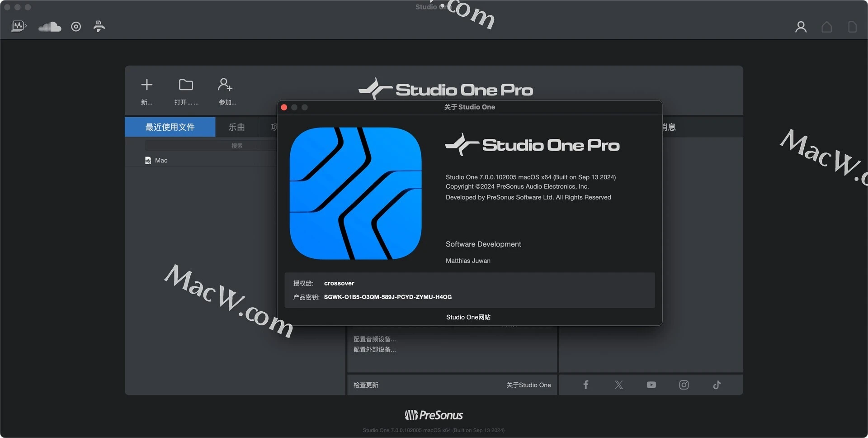Viewport: 868px width, 438px height.
Task: Open PreSonus Instagram page
Action: pos(684,385)
